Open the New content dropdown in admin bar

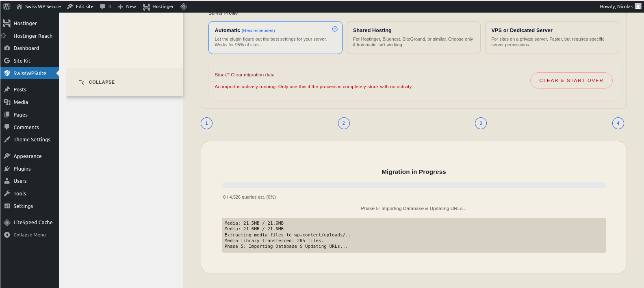pos(127,6)
